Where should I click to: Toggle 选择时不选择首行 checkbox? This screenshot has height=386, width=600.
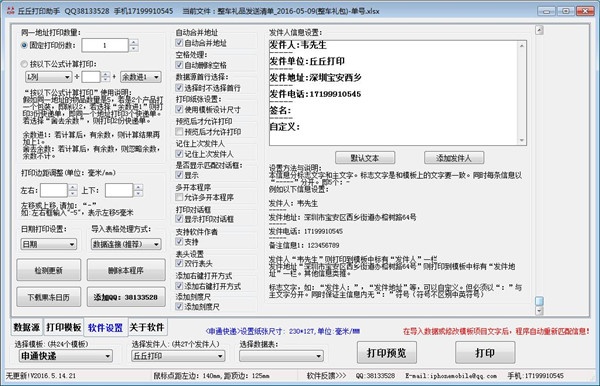179,88
